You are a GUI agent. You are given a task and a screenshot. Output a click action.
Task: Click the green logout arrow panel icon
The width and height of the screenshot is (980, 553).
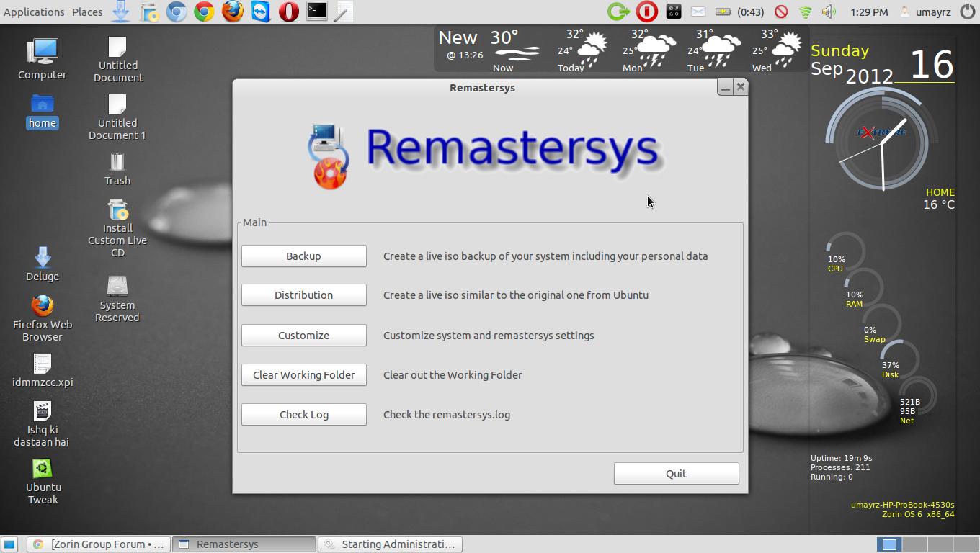point(618,12)
